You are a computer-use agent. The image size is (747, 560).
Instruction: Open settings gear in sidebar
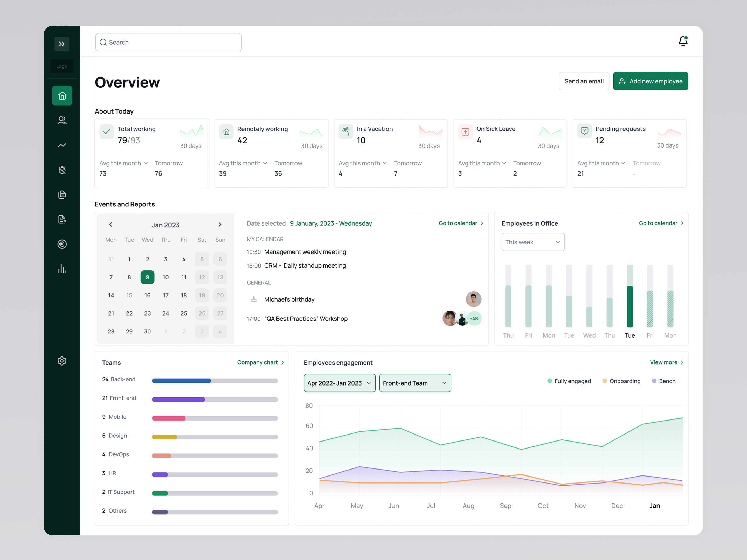pyautogui.click(x=62, y=361)
